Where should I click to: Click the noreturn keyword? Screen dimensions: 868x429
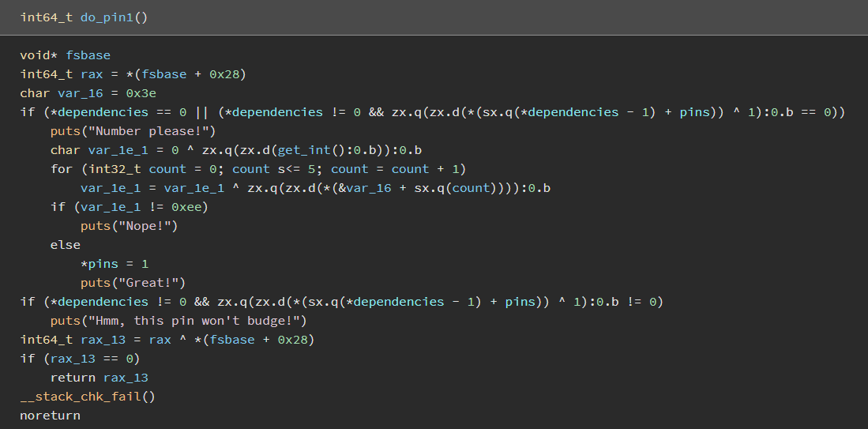(51, 415)
